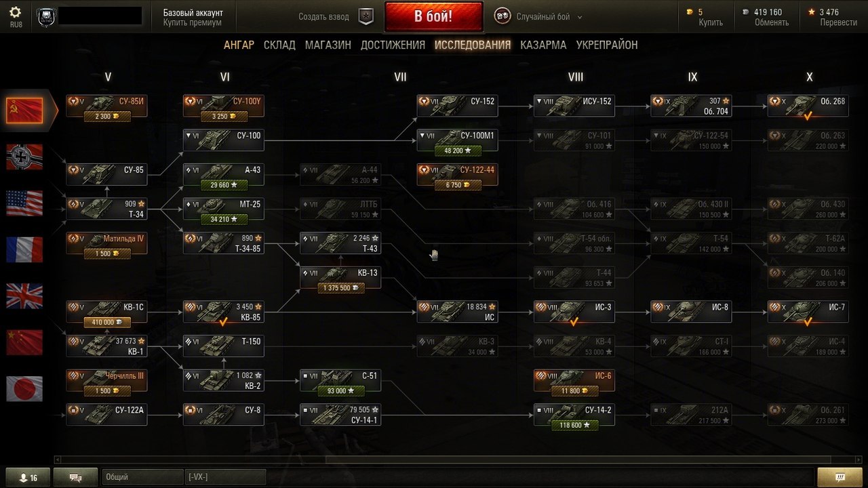Pick the French flag in sidebar
The width and height of the screenshot is (868, 488).
[24, 249]
